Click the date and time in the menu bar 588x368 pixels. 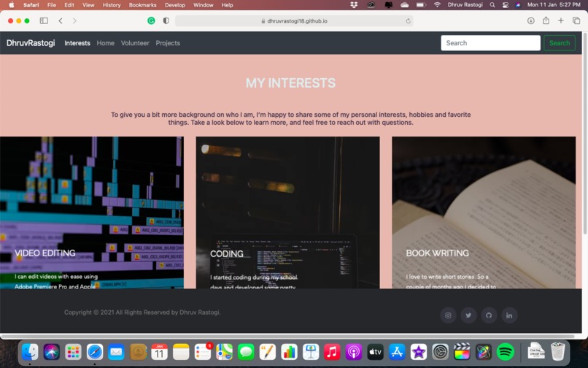pyautogui.click(x=554, y=5)
